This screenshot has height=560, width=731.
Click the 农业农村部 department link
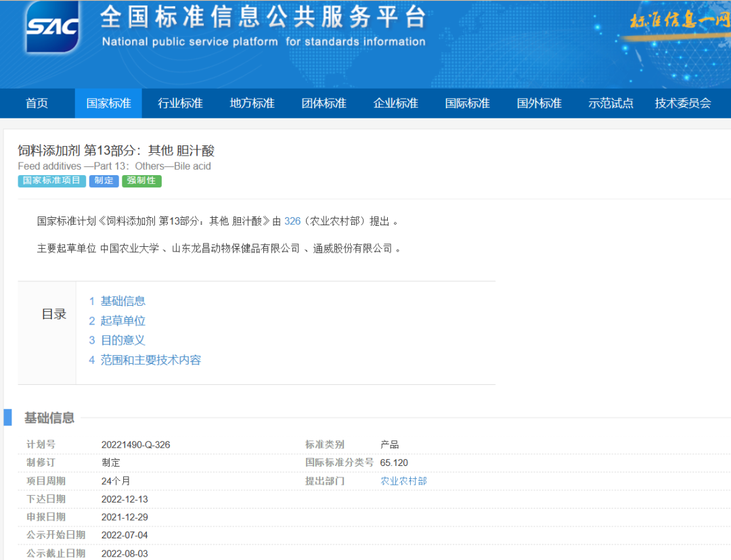point(403,481)
